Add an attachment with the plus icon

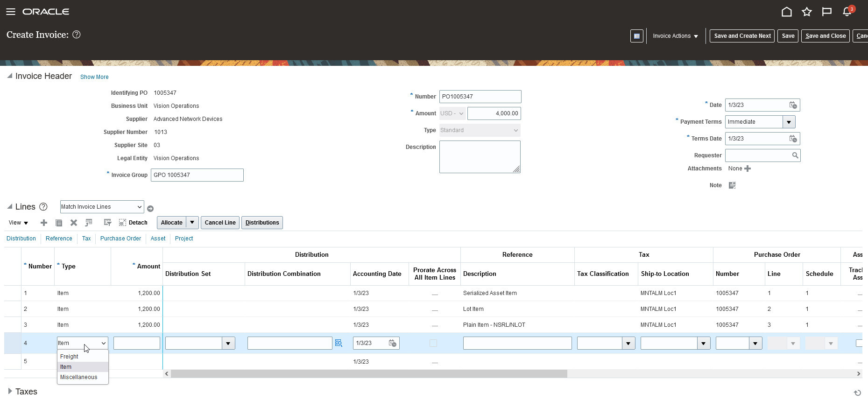748,169
